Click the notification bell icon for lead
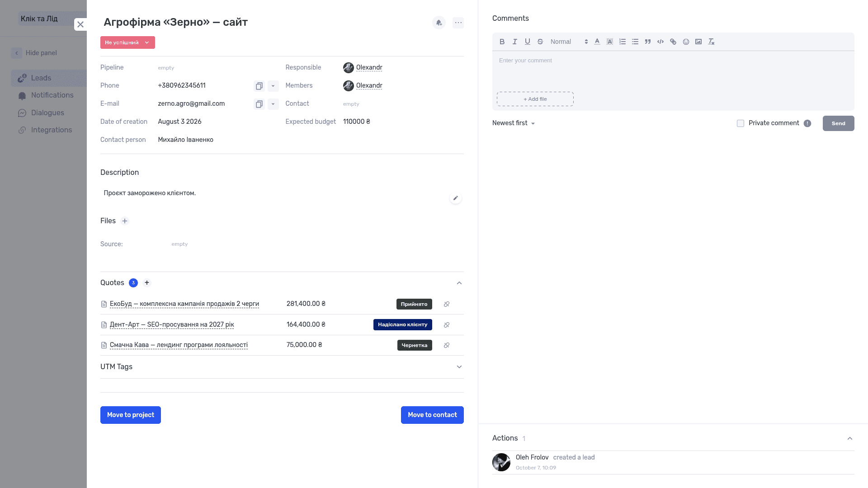 coord(439,23)
